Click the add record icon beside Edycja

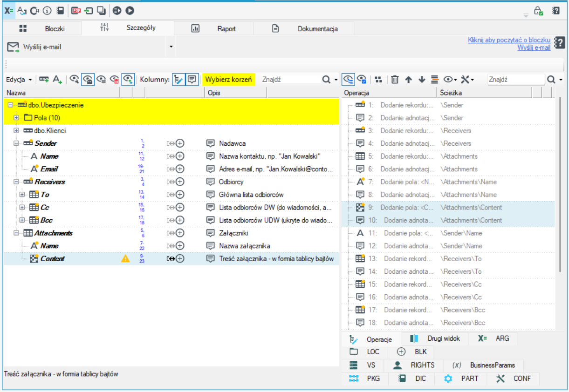tap(44, 80)
